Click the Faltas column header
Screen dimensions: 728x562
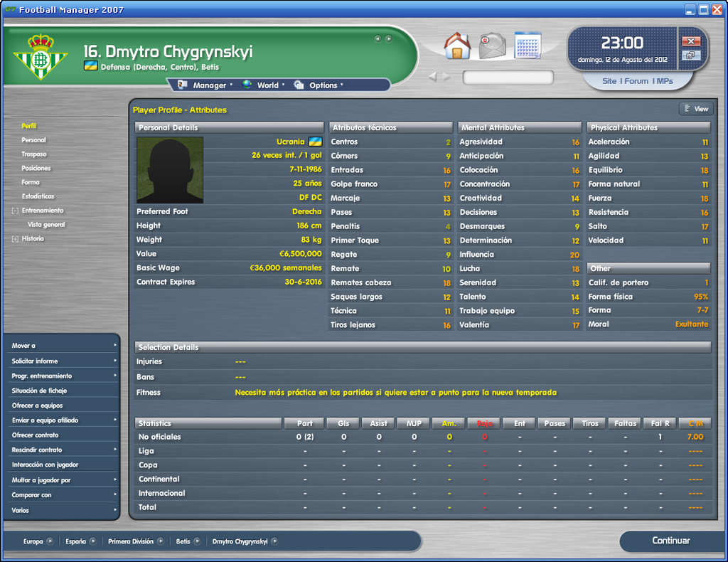coord(626,423)
